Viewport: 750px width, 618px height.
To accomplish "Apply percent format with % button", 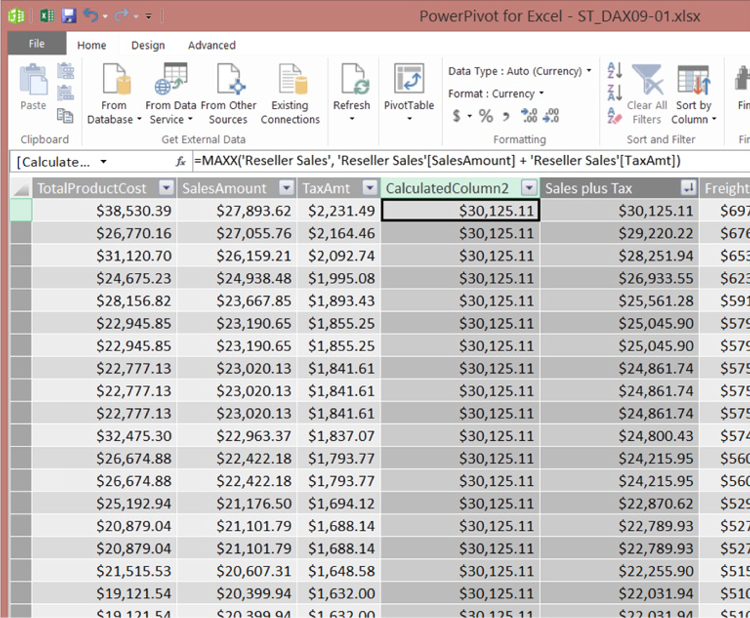I will point(486,116).
